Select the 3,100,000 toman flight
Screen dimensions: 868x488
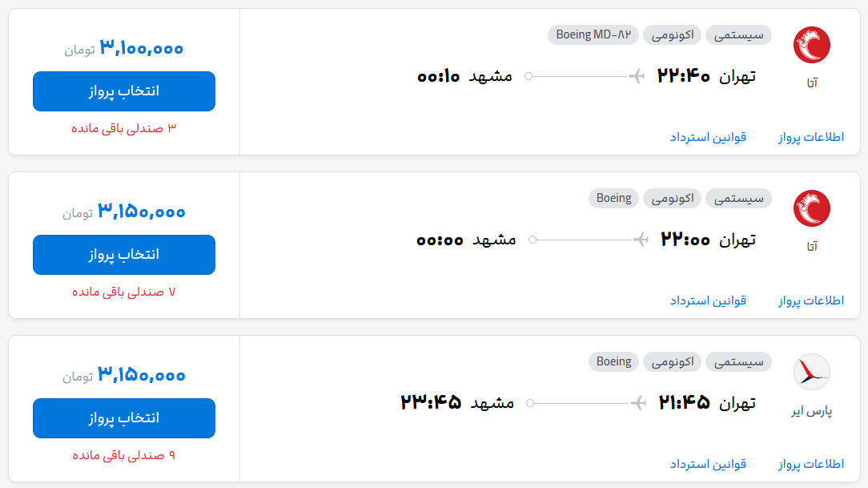tap(124, 91)
